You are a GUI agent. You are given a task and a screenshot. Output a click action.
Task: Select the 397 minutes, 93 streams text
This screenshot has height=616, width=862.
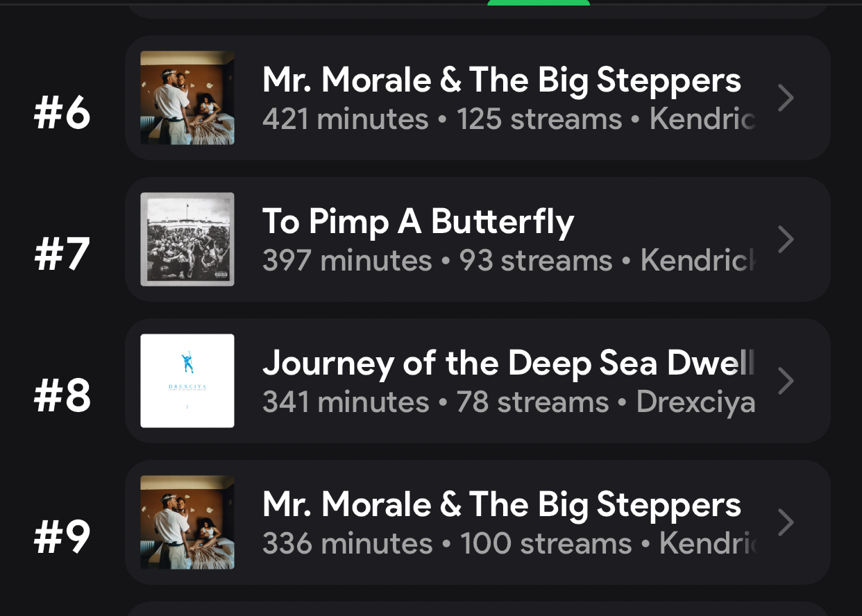(508, 261)
